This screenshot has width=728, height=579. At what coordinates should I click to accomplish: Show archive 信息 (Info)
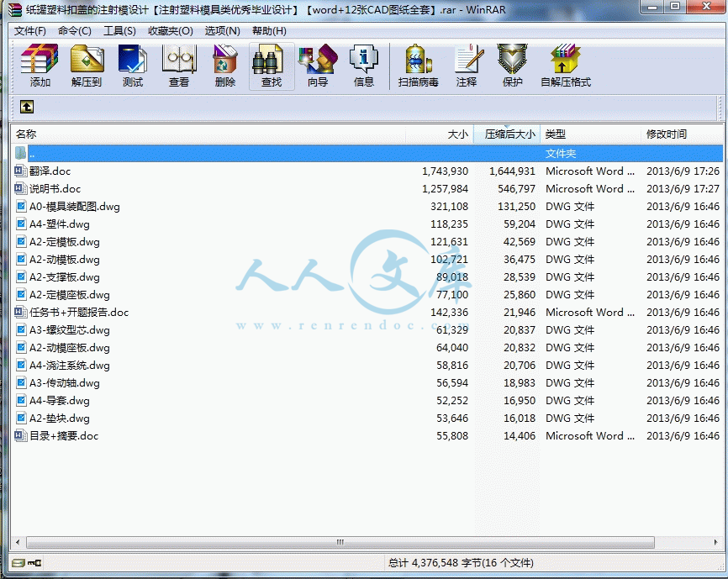point(363,66)
